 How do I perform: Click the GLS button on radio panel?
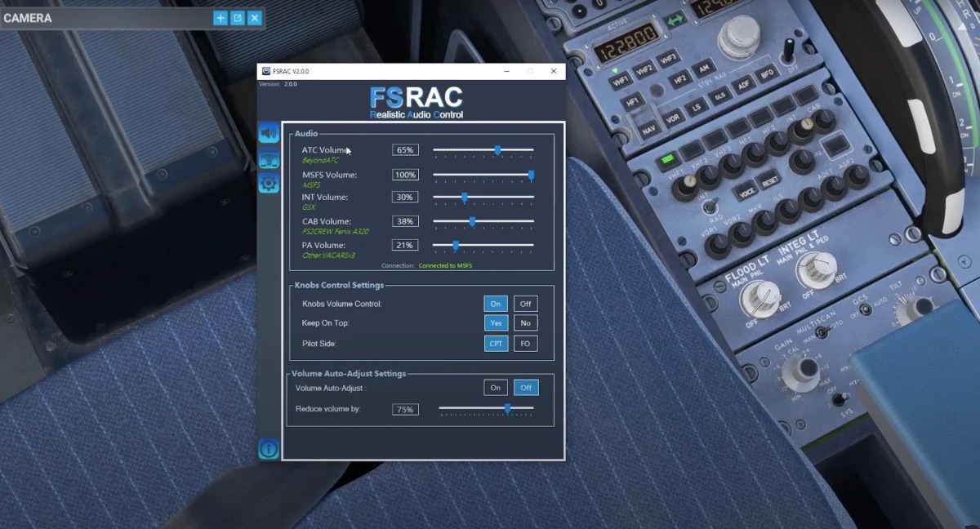(719, 96)
